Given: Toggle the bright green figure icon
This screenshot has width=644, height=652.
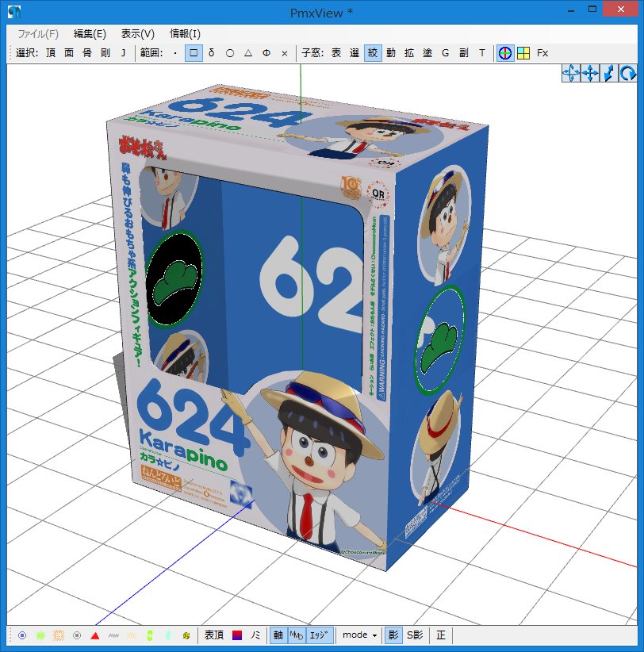Looking at the screenshot, I should click(x=150, y=635).
